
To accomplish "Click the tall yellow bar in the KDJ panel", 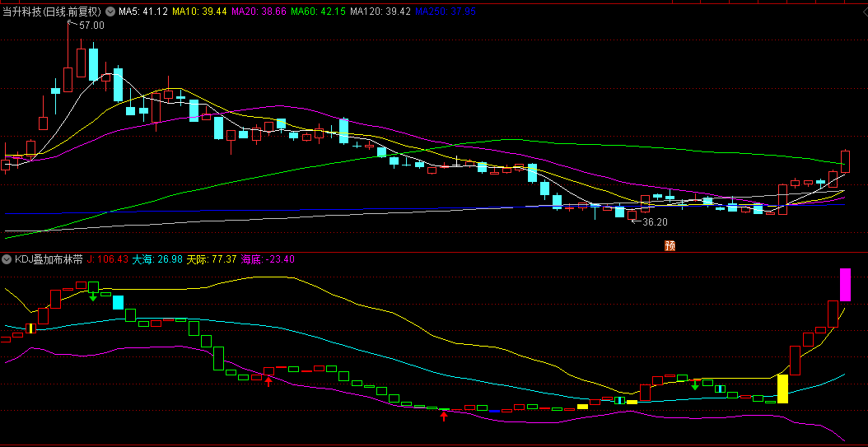I will pyautogui.click(x=782, y=389).
